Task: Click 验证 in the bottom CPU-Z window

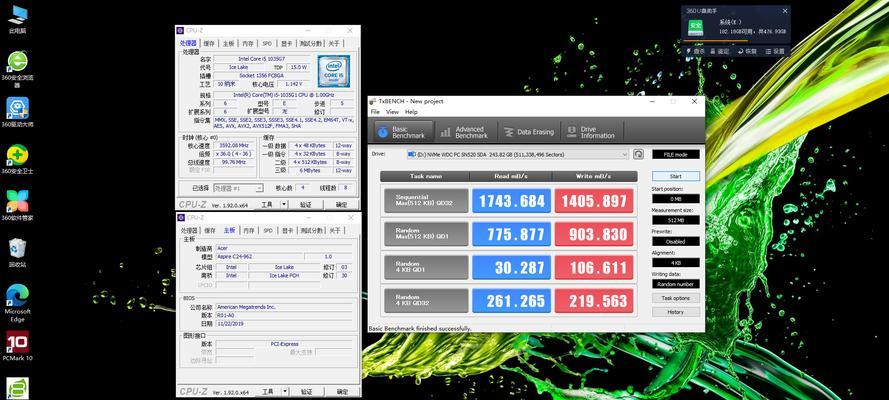Action: click(306, 392)
